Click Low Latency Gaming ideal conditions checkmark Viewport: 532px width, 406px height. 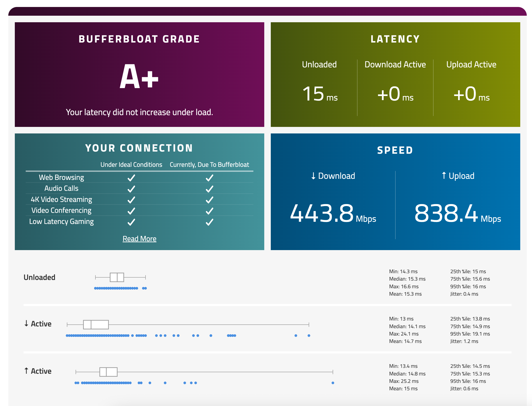click(x=131, y=222)
